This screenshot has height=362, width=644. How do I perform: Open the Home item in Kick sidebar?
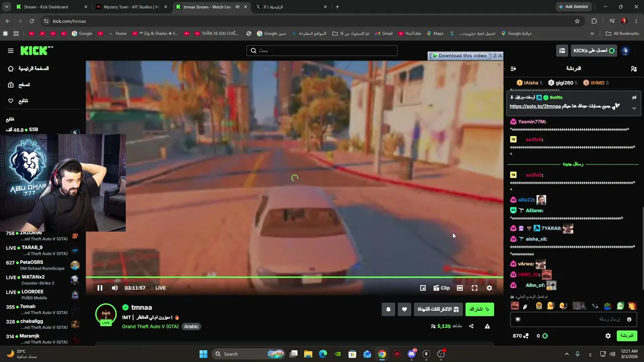[x=29, y=68]
